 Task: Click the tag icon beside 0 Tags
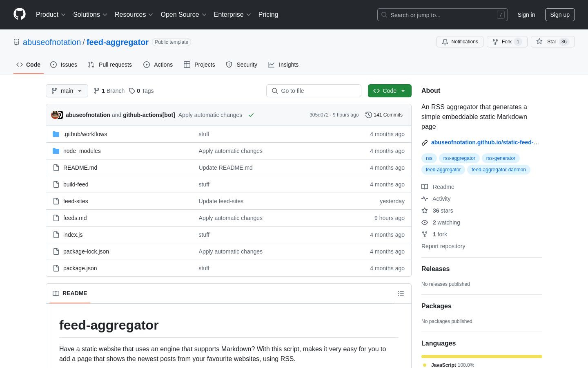click(x=132, y=91)
